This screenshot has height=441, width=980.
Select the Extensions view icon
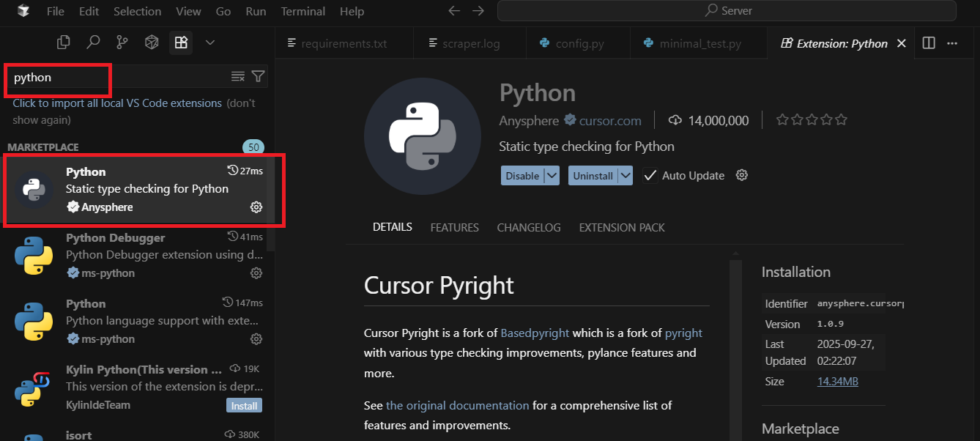(x=180, y=42)
